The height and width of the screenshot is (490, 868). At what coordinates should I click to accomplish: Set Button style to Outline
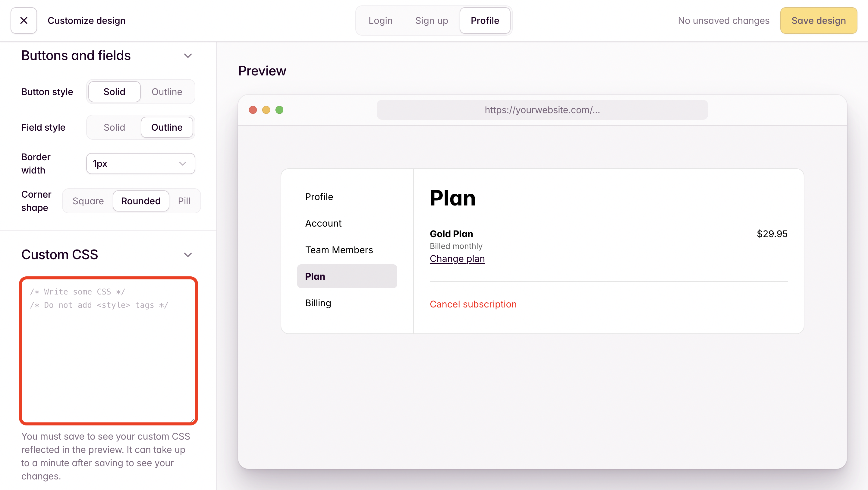click(x=167, y=92)
